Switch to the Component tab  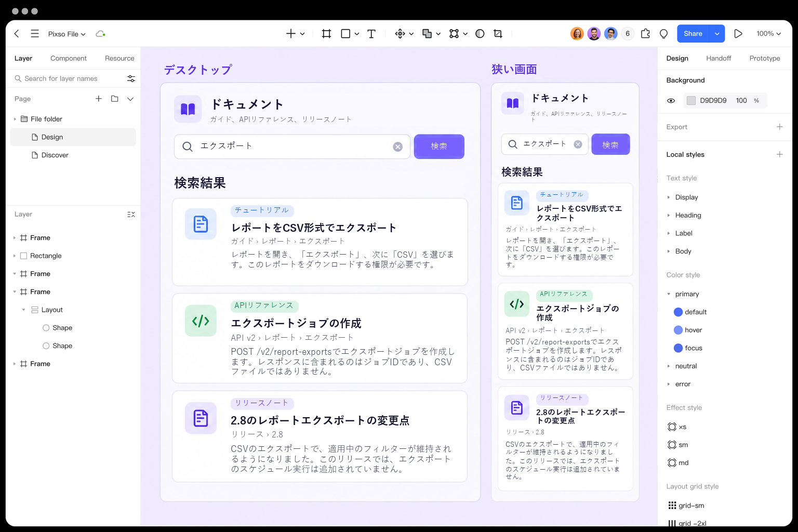(x=69, y=58)
